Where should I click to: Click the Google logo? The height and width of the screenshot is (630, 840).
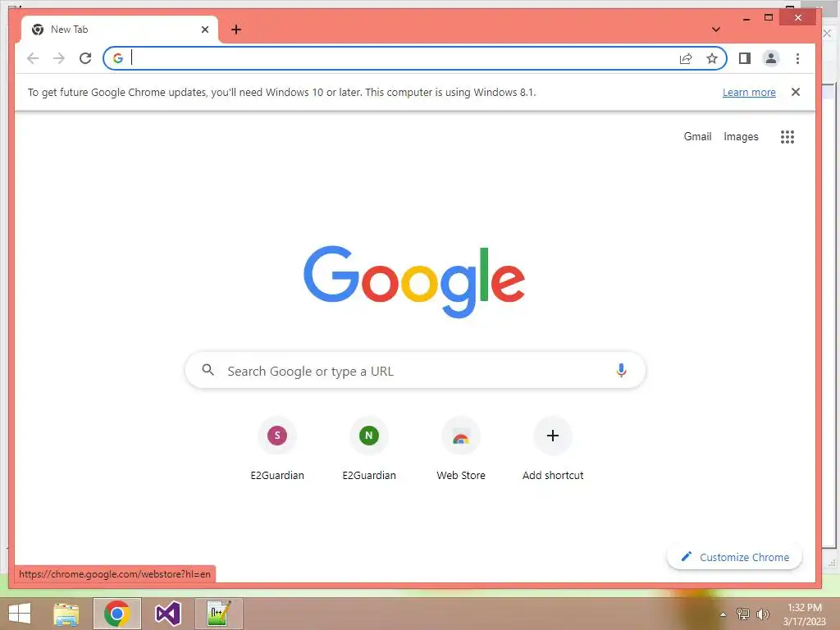(414, 281)
